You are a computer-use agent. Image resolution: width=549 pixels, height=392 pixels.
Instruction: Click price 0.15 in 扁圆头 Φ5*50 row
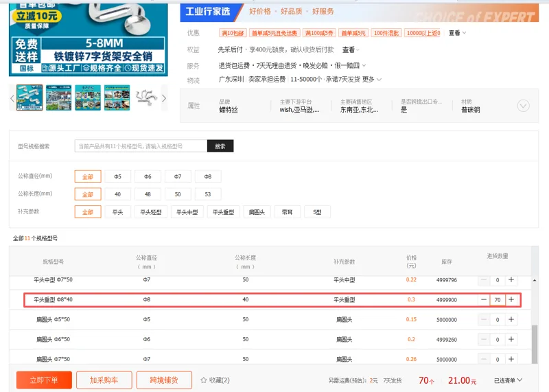coord(411,319)
